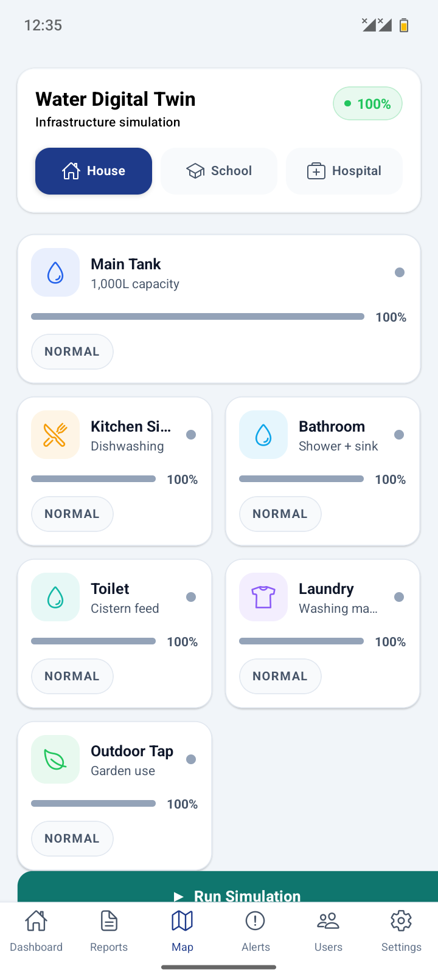438x980 pixels.
Task: Open the Reports tab
Action: coord(109,931)
